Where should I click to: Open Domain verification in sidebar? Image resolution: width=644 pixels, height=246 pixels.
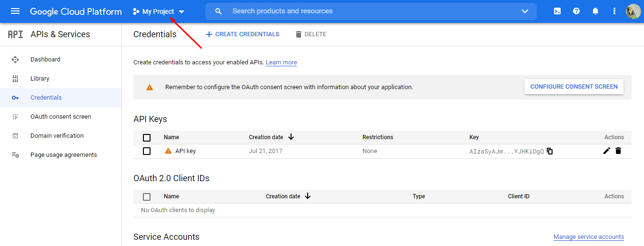[x=57, y=136]
